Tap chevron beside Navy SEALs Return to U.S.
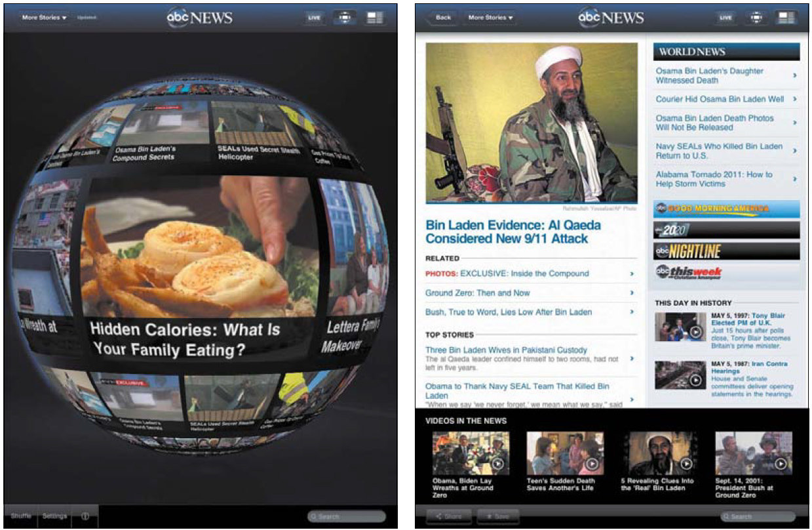 pos(795,151)
